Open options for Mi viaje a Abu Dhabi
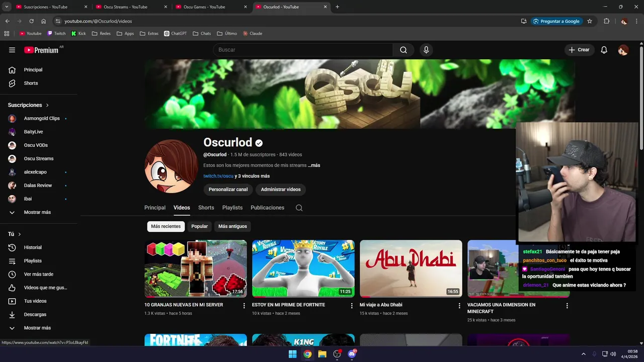This screenshot has height=362, width=644. (x=459, y=305)
